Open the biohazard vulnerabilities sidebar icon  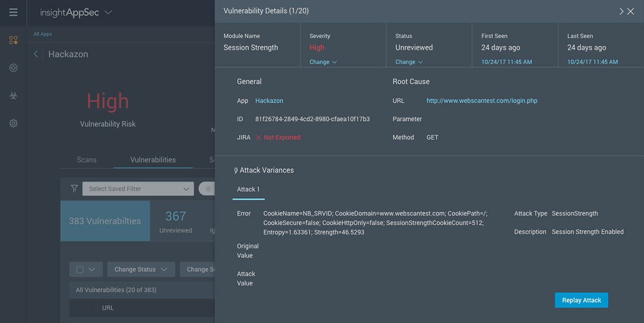pyautogui.click(x=13, y=96)
